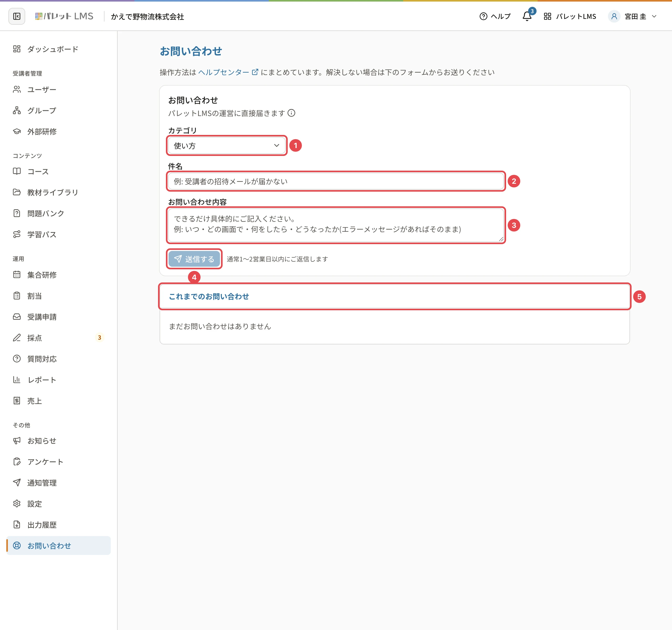672x630 pixels.
Task: Click the 問題バンク icon
Action: tap(17, 213)
